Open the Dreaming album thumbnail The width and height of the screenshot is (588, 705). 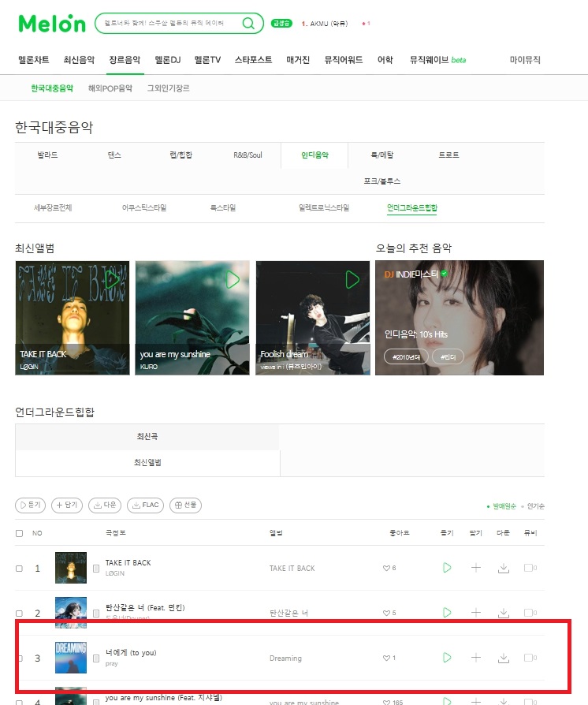(71, 658)
